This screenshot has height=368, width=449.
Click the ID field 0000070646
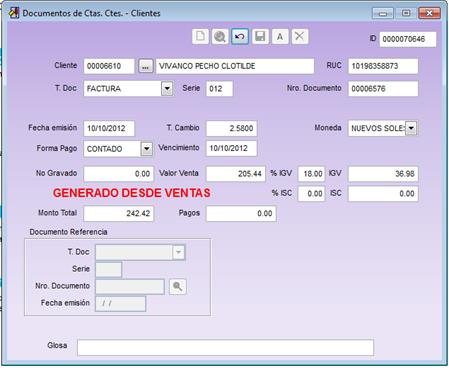click(x=408, y=39)
